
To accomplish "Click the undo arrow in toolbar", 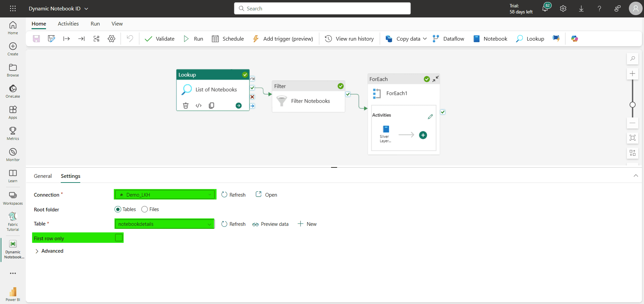I will coord(130,39).
